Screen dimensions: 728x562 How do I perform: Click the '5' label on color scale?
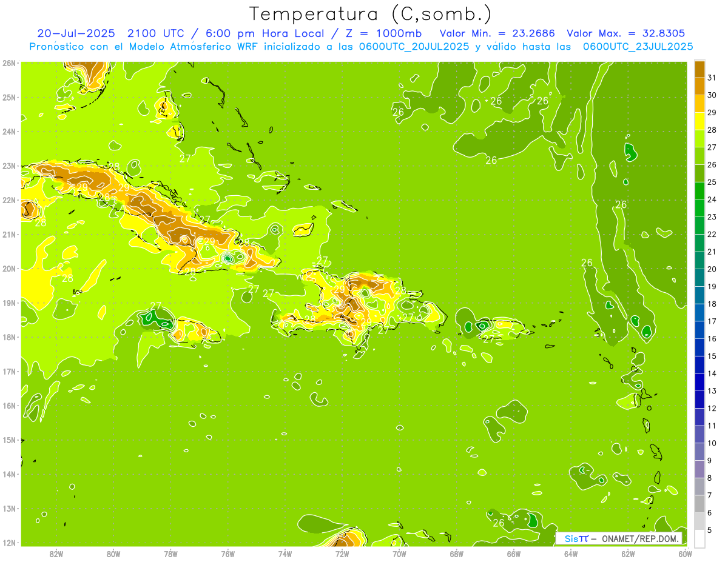(x=710, y=530)
